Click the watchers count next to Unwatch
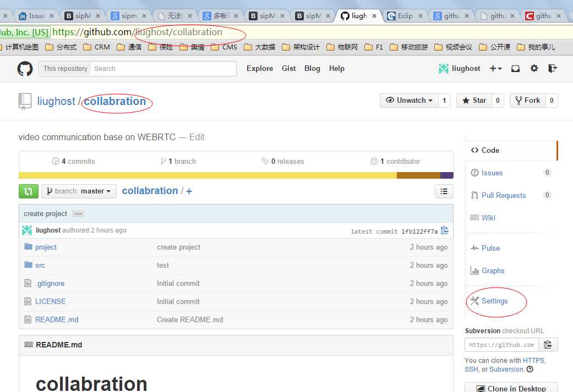This screenshot has width=573, height=392. click(444, 101)
